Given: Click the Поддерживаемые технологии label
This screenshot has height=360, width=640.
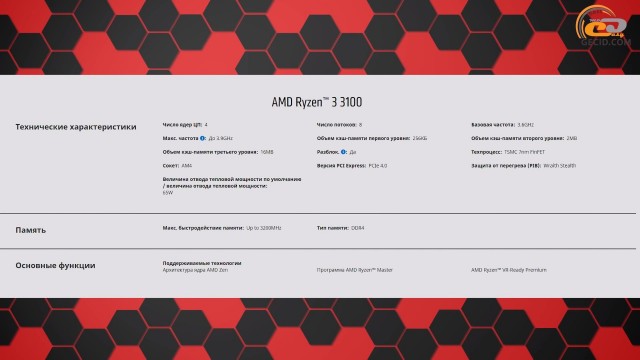Looking at the screenshot, I should point(202,263).
